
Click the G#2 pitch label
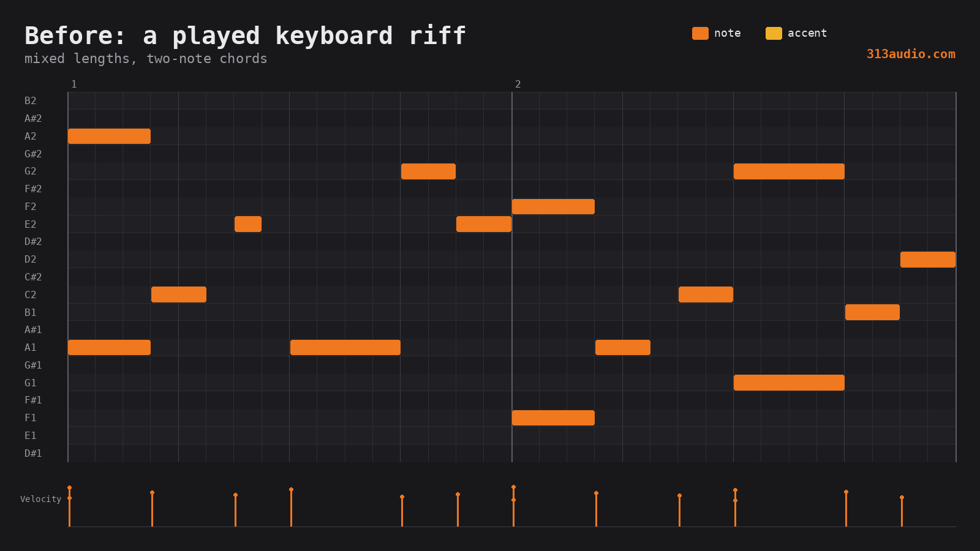tap(33, 154)
